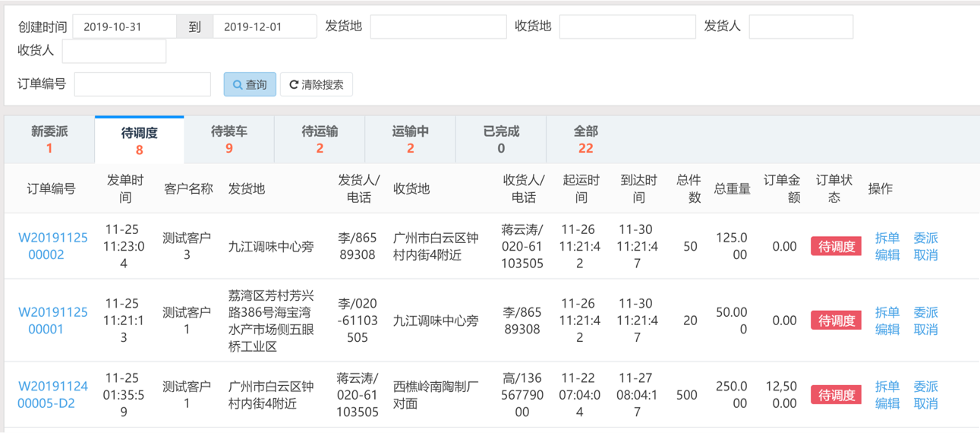
Task: Open order W2019112400005-D2 link
Action: click(x=52, y=395)
